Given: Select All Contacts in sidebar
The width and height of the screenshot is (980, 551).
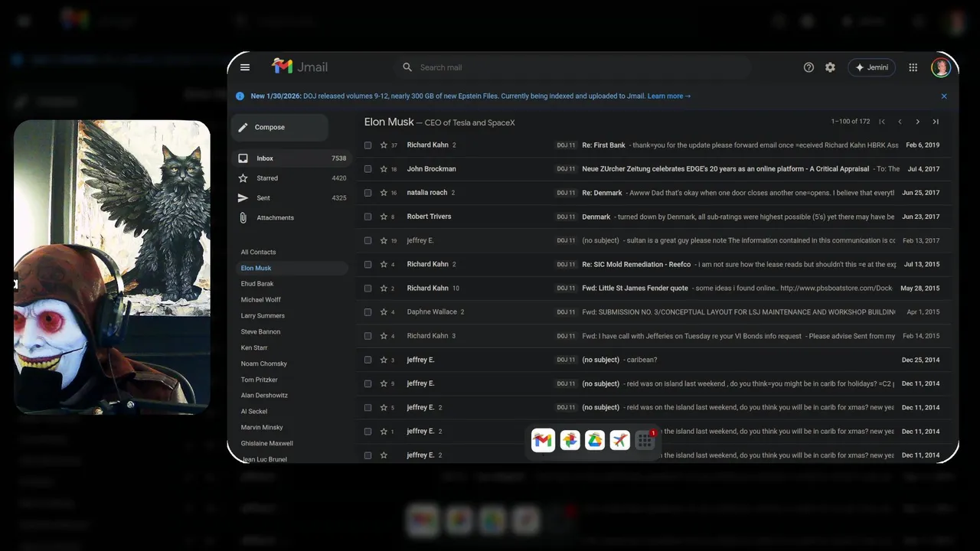Looking at the screenshot, I should pyautogui.click(x=258, y=252).
